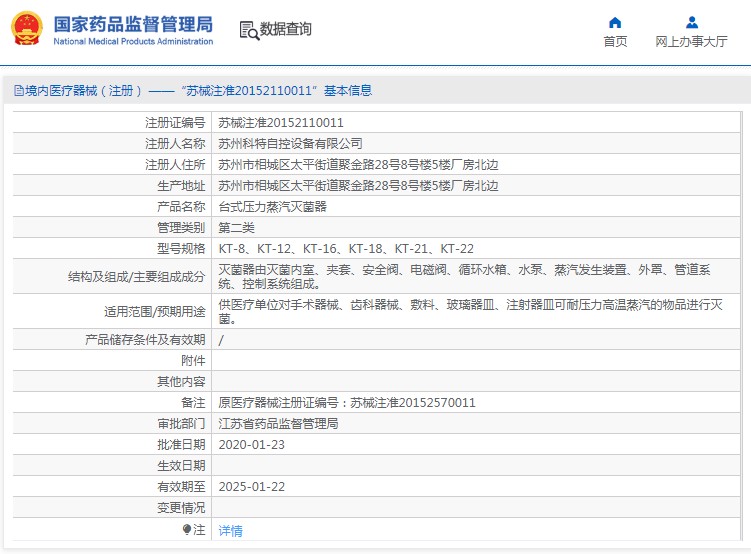Click the 注册人名称 row label

pos(175,144)
